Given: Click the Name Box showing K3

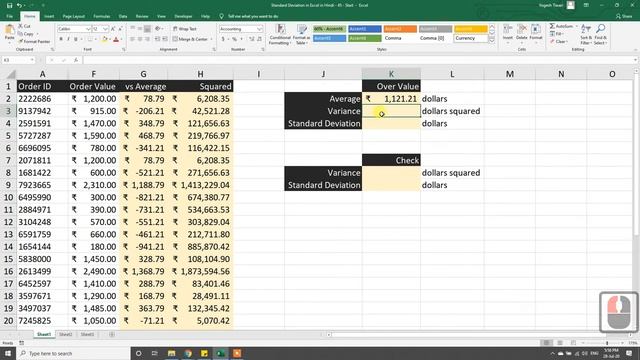Looking at the screenshot, I should [x=18, y=60].
